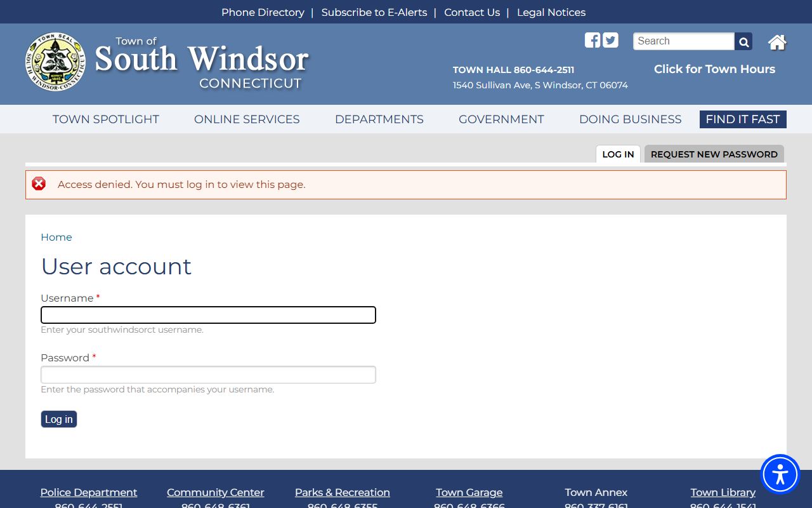Image resolution: width=812 pixels, height=508 pixels.
Task: Open Phone Directory link
Action: 263,12
